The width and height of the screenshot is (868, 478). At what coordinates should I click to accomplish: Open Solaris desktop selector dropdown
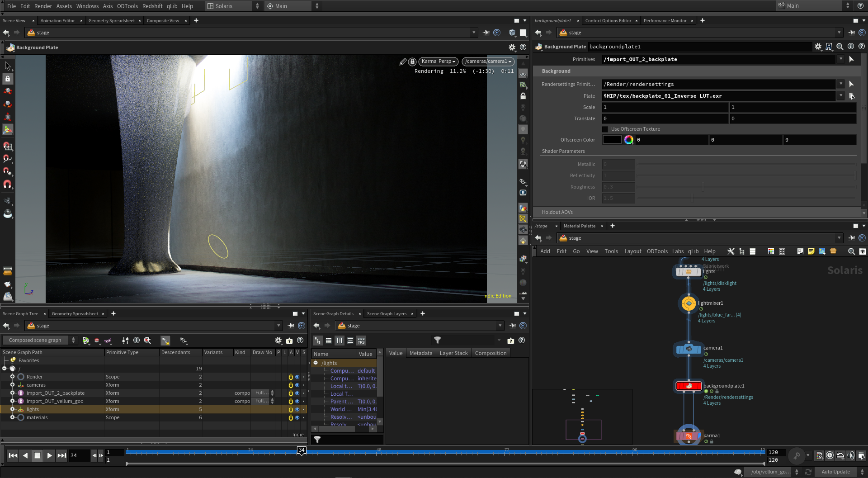(233, 6)
